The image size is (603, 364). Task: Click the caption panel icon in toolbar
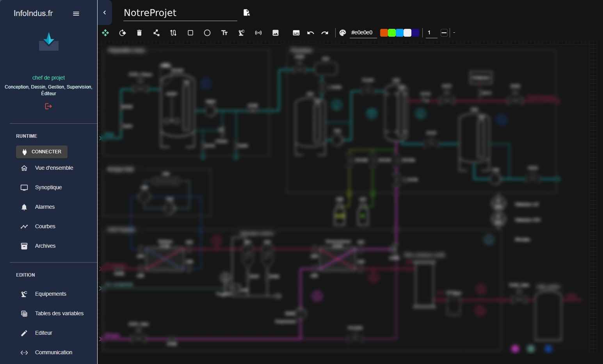coord(296,33)
